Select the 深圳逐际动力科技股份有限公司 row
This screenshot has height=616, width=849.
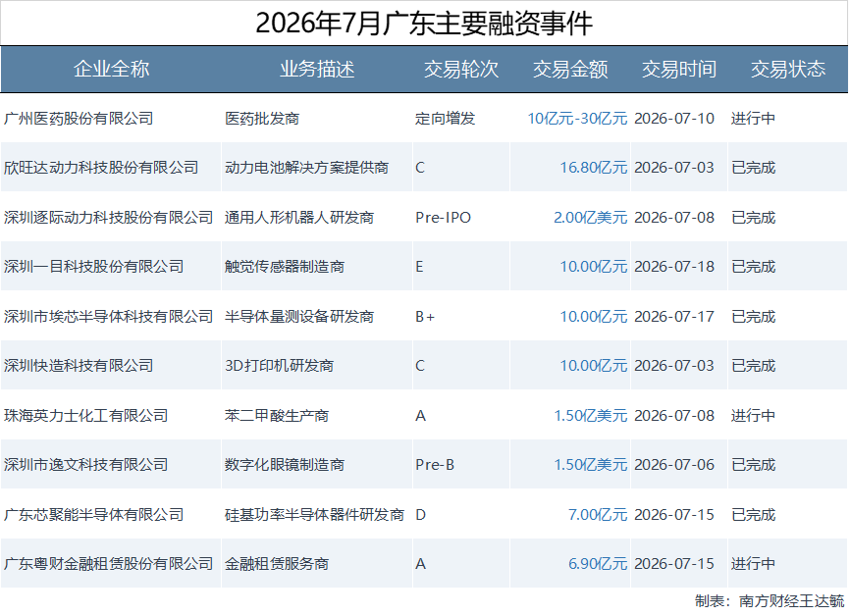[424, 218]
